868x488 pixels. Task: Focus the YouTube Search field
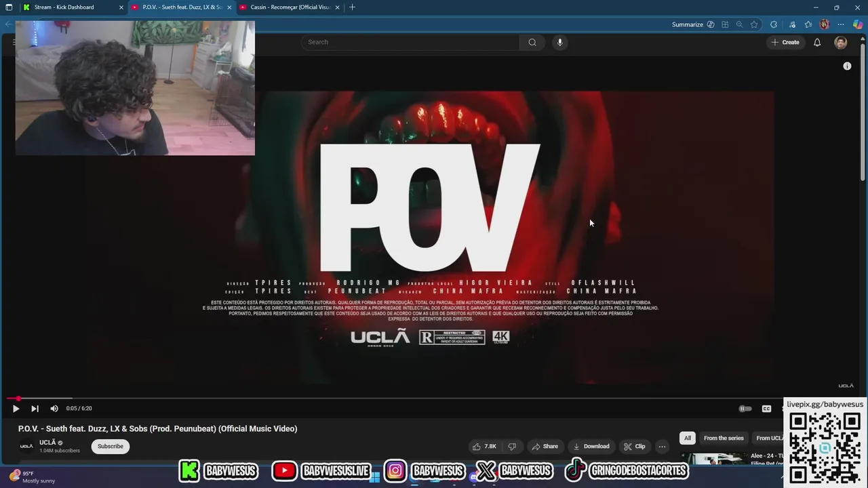coord(410,42)
